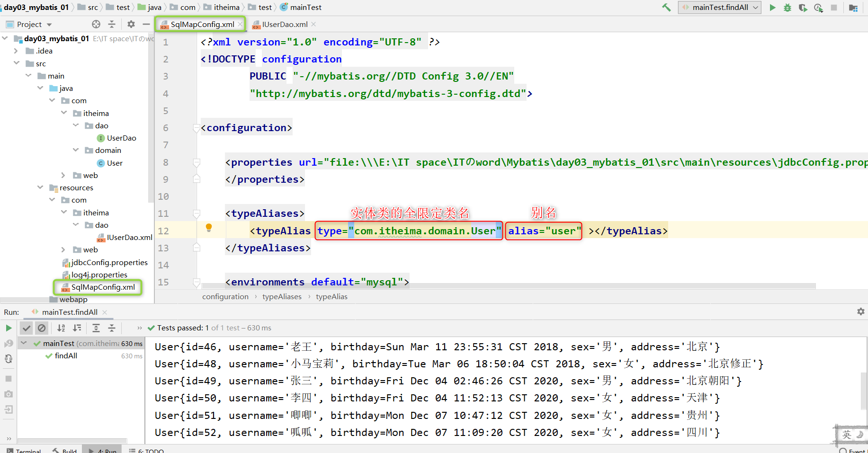Click day03_mybatis_01 in navigation bar
Screen dimensions: 868x453
[x=36, y=7]
